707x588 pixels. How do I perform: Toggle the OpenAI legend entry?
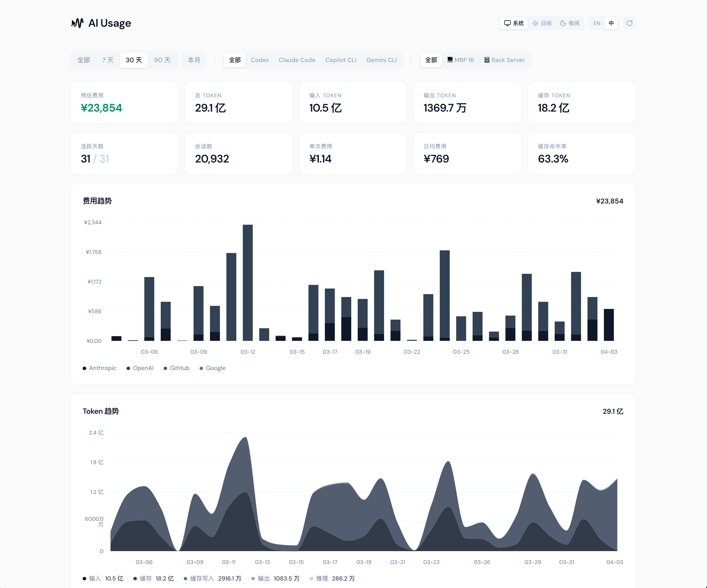tap(140, 368)
